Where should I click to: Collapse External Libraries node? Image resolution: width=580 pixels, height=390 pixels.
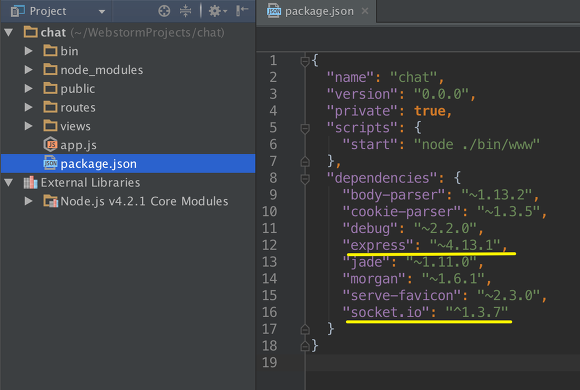[9, 182]
